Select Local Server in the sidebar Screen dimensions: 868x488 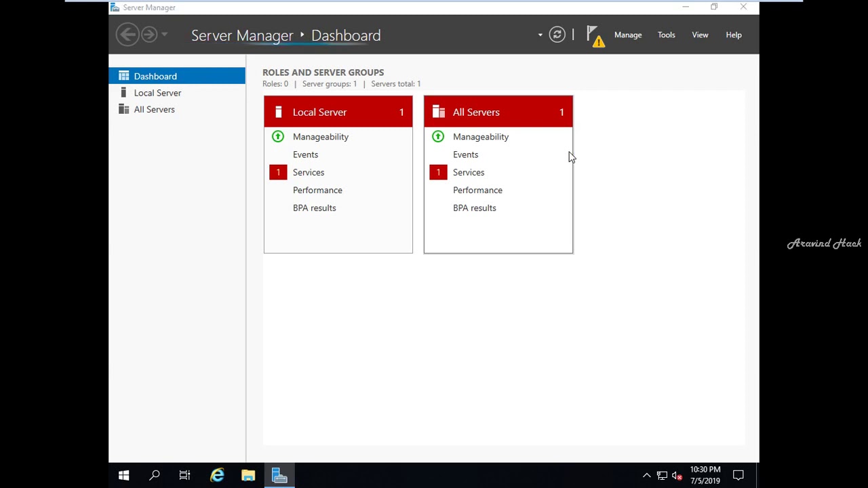pos(177,93)
